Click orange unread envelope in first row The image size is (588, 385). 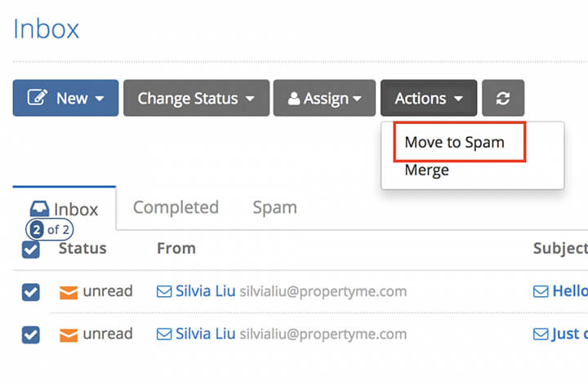pyautogui.click(x=69, y=293)
